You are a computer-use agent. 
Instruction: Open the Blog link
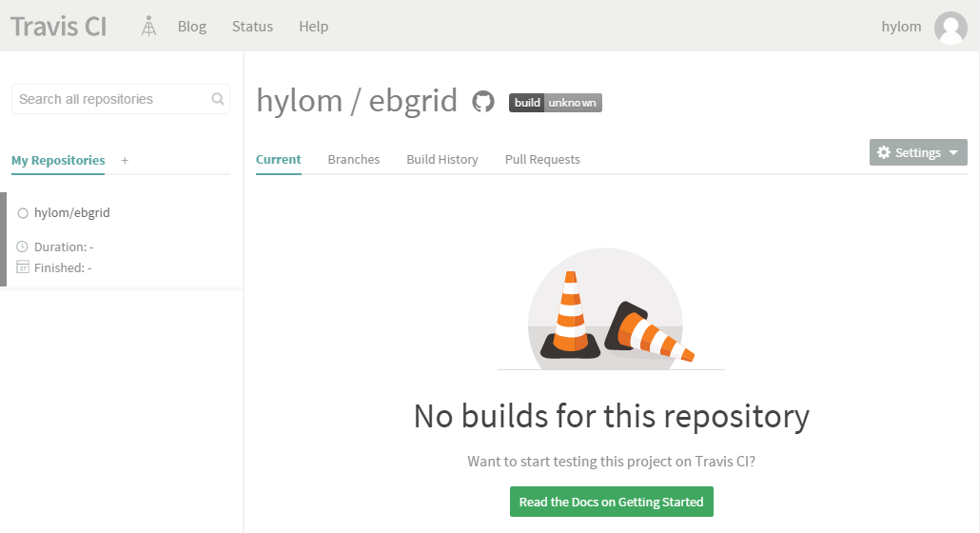[192, 27]
